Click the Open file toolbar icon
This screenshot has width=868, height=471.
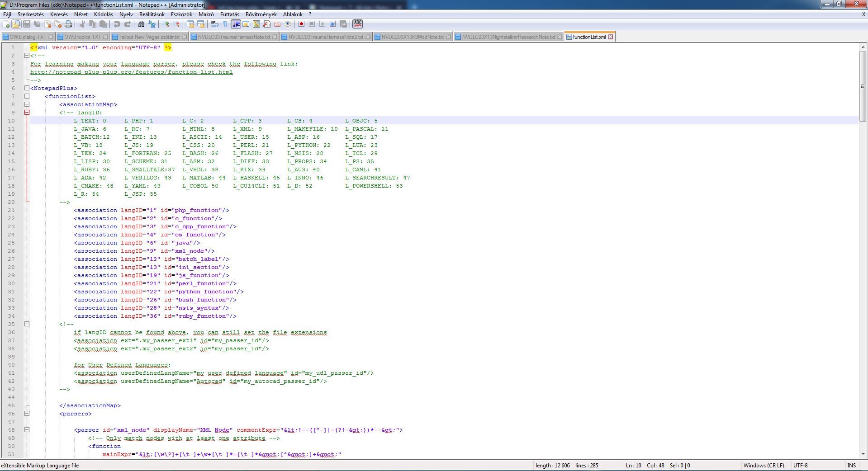(16, 24)
